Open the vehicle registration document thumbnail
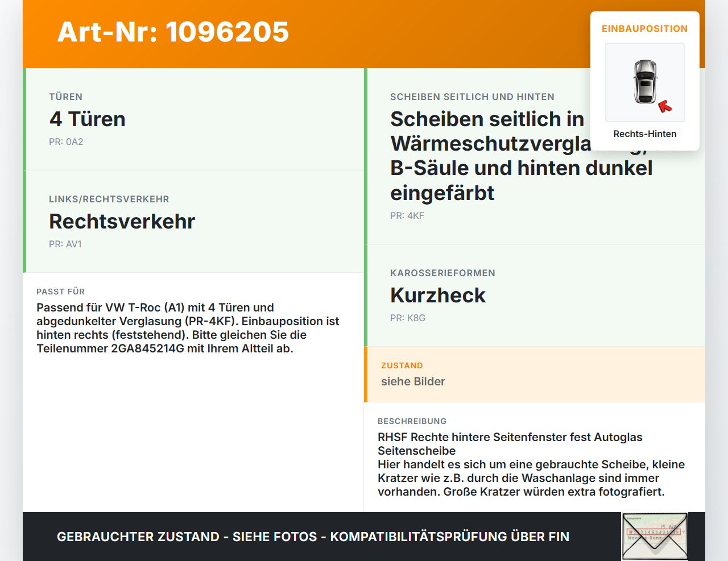728x561 pixels. pyautogui.click(x=655, y=537)
